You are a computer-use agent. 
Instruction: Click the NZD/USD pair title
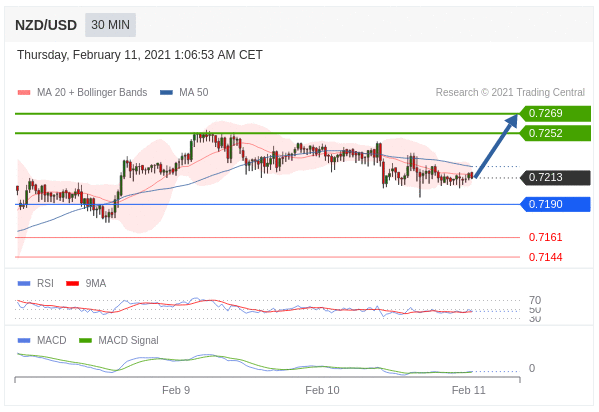pyautogui.click(x=46, y=25)
